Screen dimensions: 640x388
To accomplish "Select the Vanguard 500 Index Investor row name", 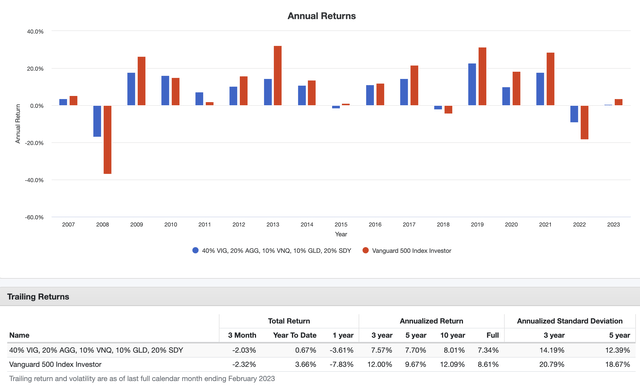I will tap(55, 364).
